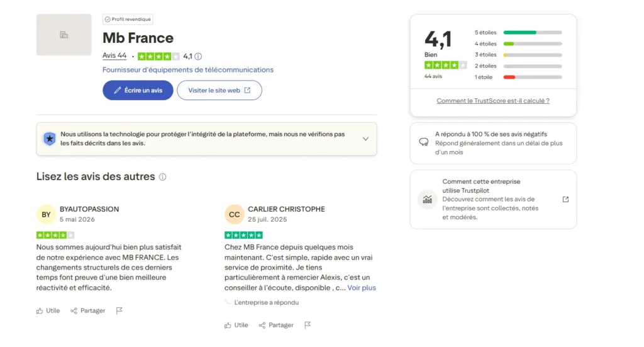This screenshot has height=347, width=644.
Task: Click the pencil icon on Écrire un avis
Action: tap(118, 90)
